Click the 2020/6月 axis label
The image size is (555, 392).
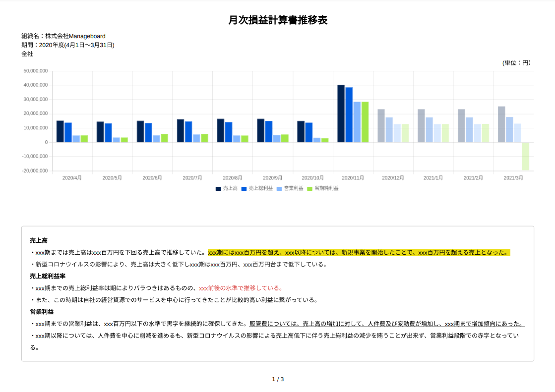[x=152, y=178]
